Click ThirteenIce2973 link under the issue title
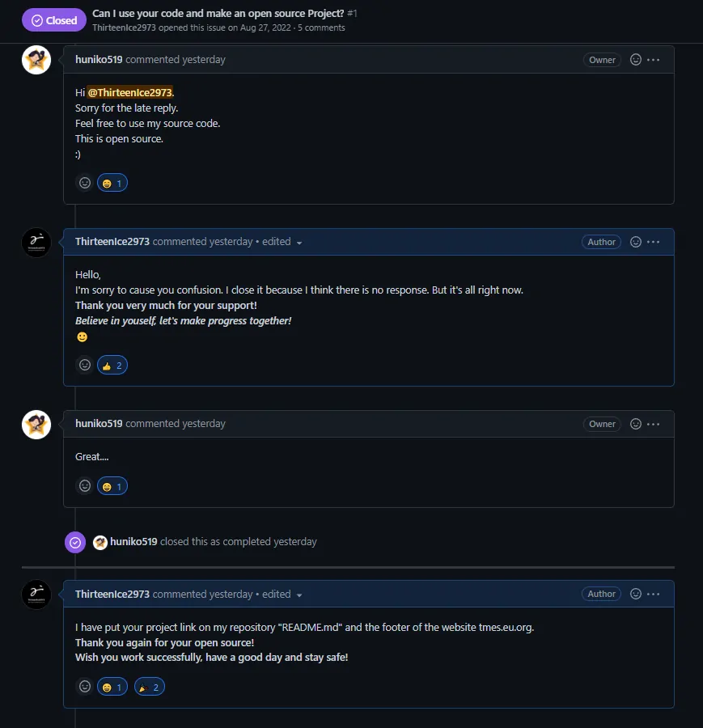 pos(125,28)
